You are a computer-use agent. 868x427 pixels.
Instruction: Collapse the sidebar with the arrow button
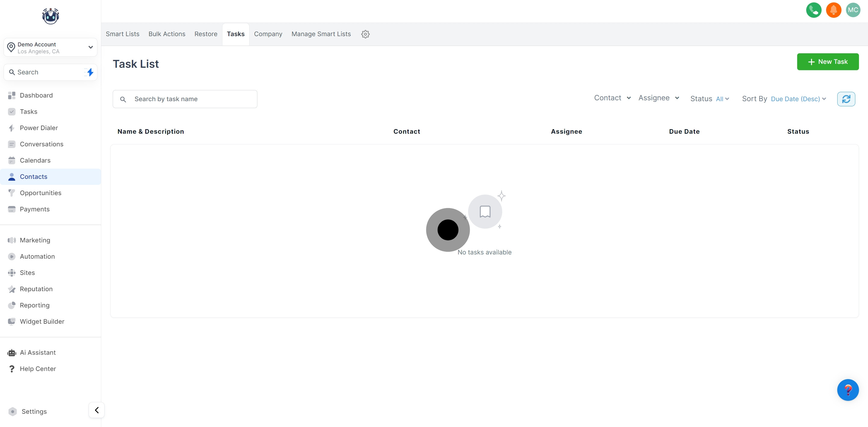[97, 410]
